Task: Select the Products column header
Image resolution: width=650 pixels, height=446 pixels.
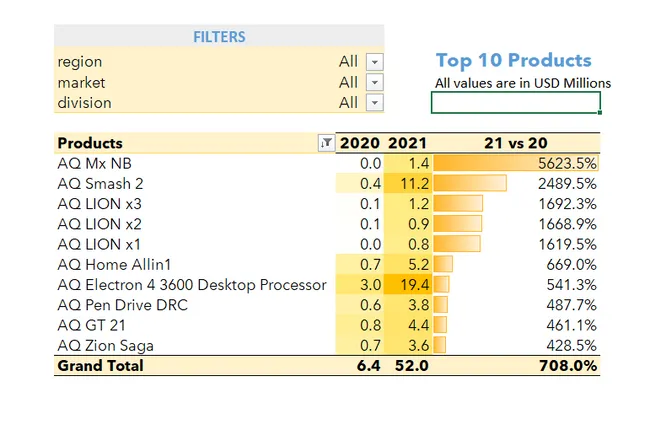Action: coord(195,143)
